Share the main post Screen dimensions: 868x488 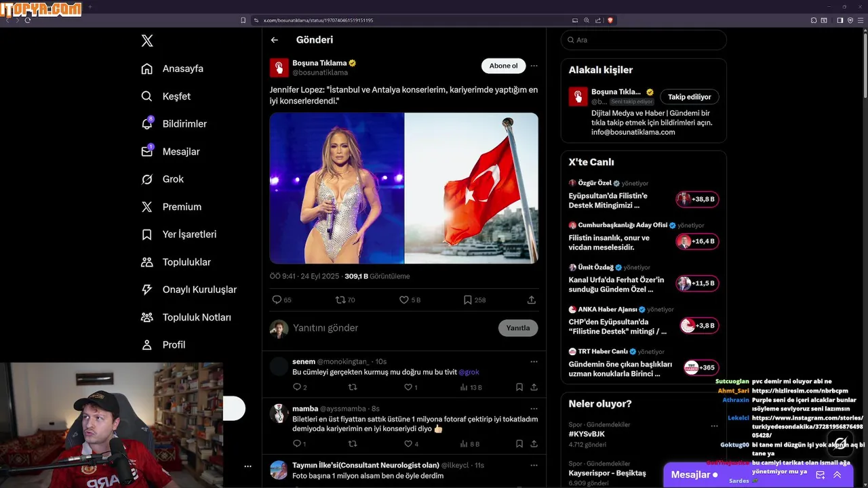532,300
